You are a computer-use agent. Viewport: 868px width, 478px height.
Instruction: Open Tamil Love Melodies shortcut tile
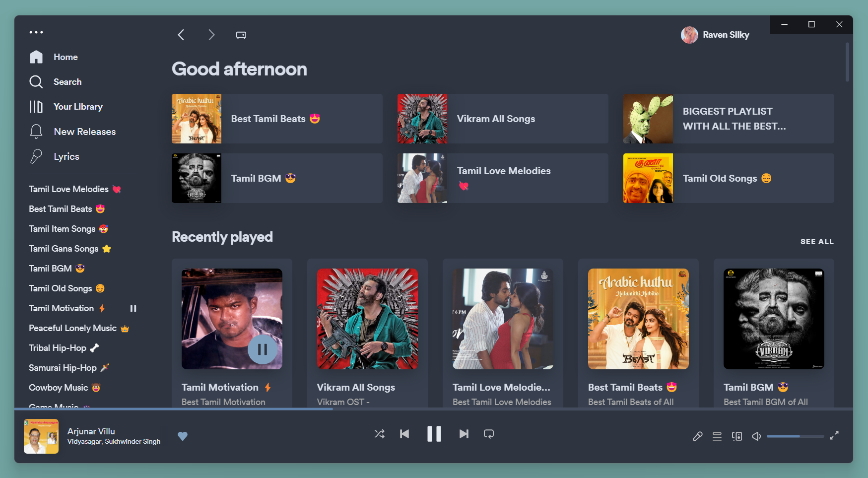coord(503,178)
